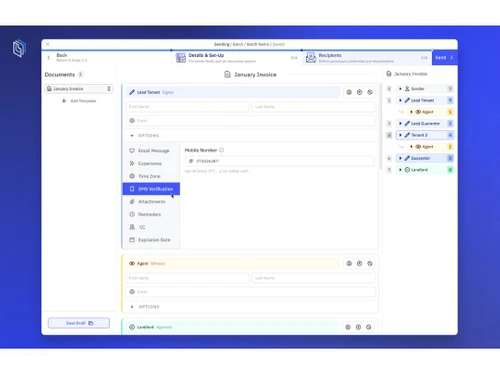
Task: Click the Lead Tenant First Name field
Action: (x=188, y=107)
